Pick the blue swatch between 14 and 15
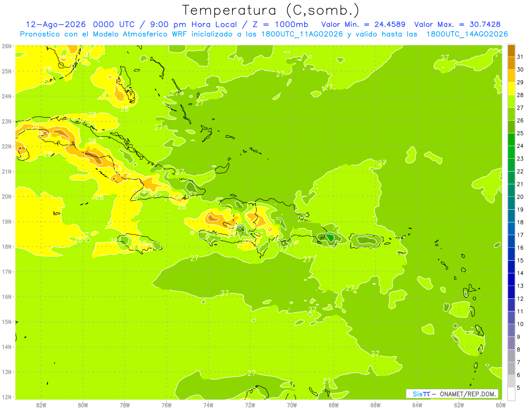The image size is (532, 411). point(511,266)
